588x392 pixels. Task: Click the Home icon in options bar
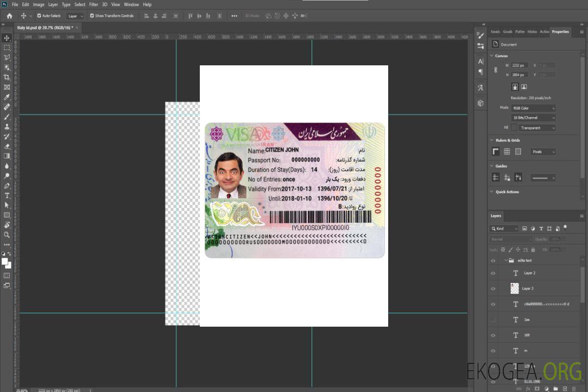[9, 16]
